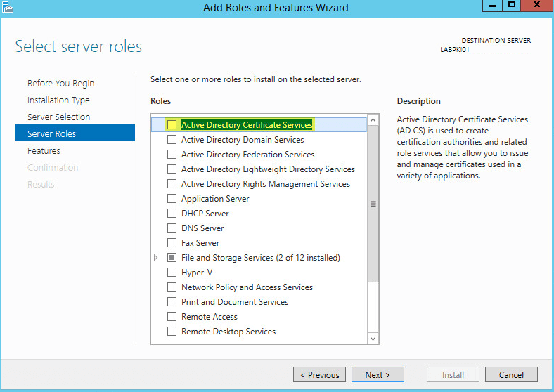This screenshot has height=392, width=554.
Task: Click the Previous button
Action: click(319, 374)
